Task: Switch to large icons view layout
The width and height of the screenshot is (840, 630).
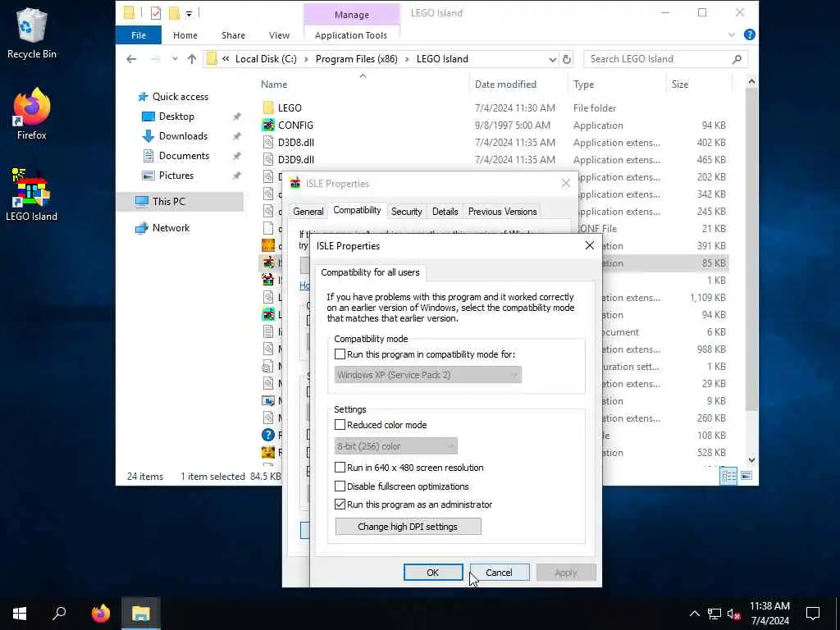Action: pos(746,476)
